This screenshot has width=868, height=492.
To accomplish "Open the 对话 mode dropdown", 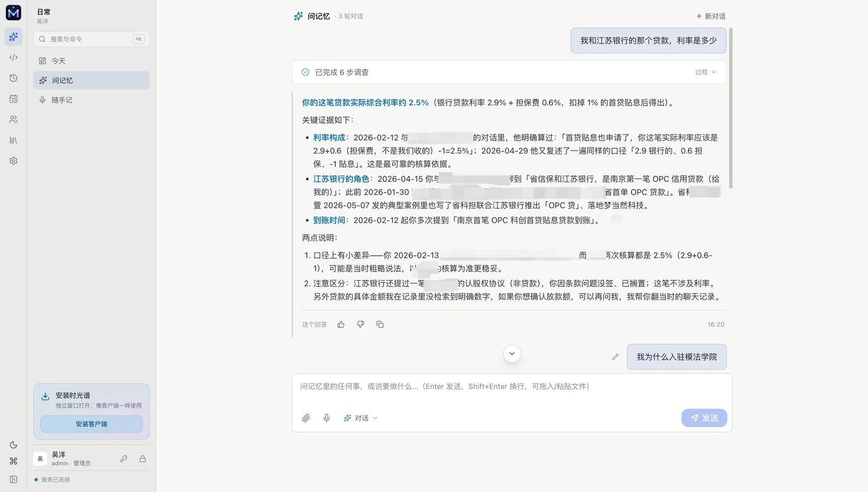I will 361,418.
